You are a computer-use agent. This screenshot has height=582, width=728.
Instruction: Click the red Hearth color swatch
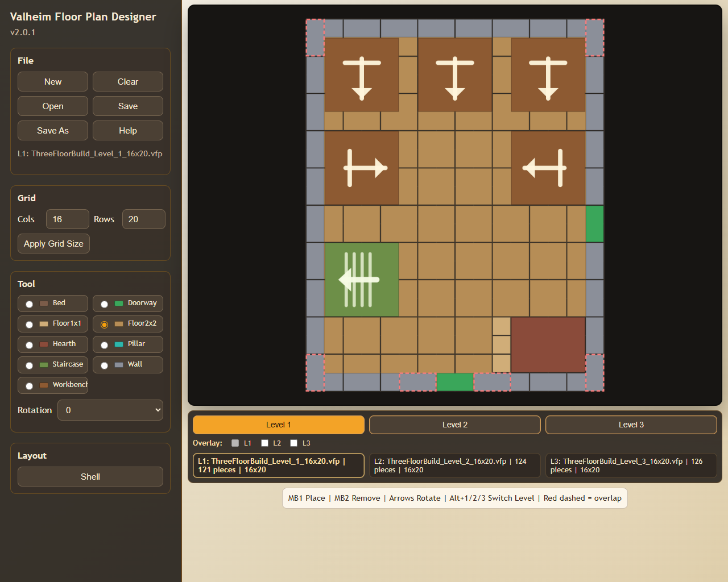click(44, 344)
